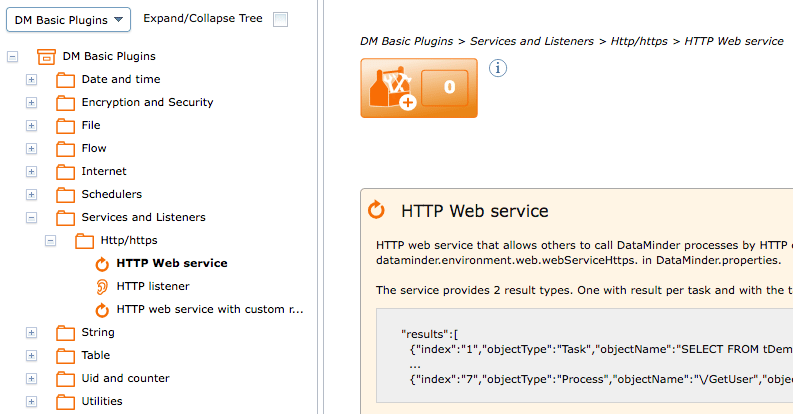Click the Internet folder icon
793x414 pixels.
tap(65, 172)
